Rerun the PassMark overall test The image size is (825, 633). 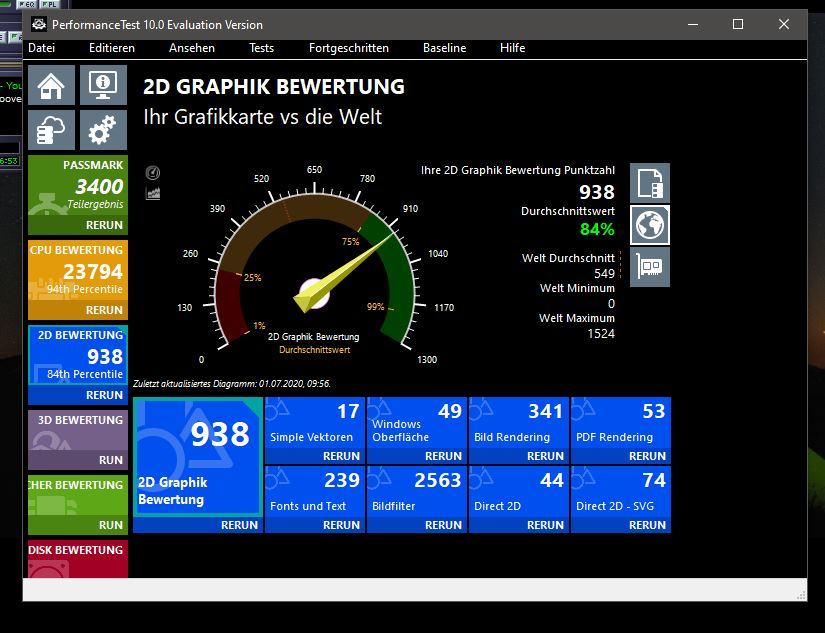pyautogui.click(x=104, y=225)
